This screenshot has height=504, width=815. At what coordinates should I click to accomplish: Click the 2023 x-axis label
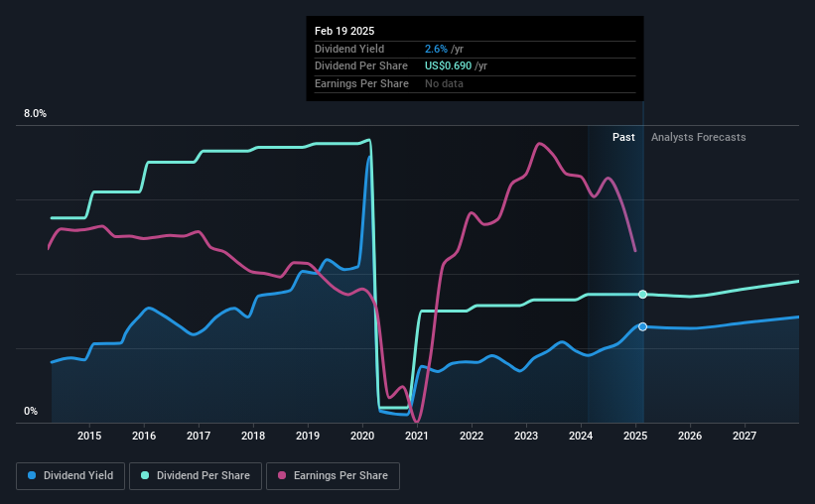[x=526, y=436]
